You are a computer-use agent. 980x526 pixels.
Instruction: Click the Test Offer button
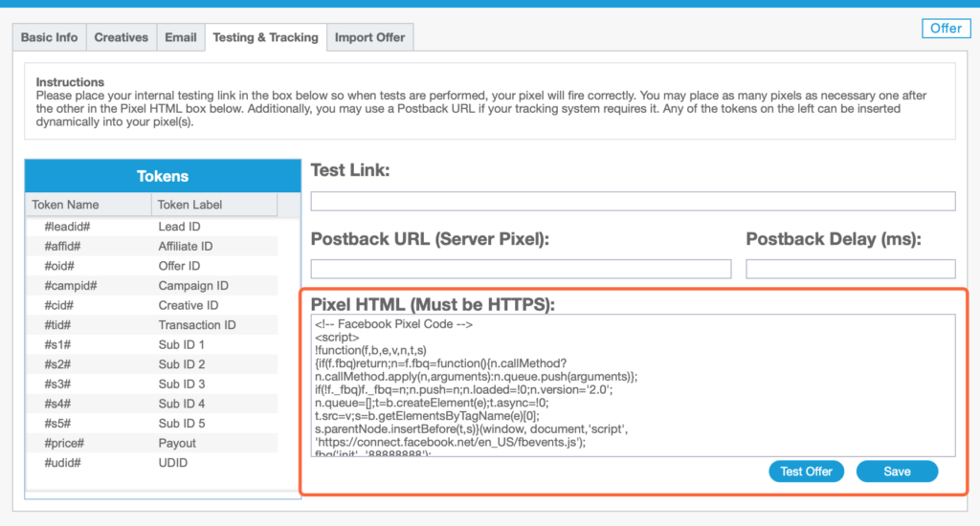[806, 471]
